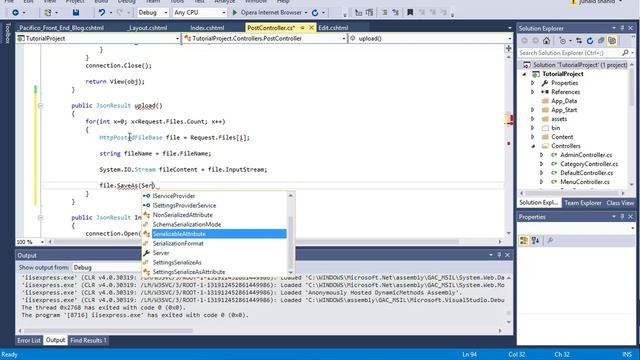Switch to Index.cshtml tab
The image size is (640, 360).
coord(207,28)
